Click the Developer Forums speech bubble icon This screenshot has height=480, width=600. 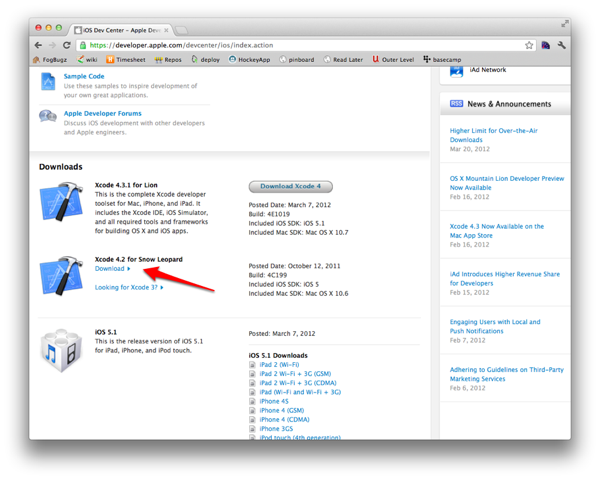(x=48, y=116)
